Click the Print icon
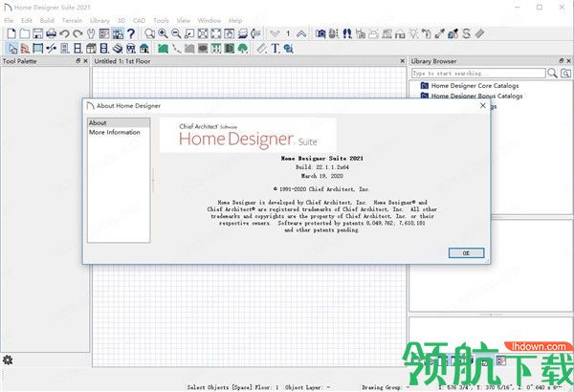Screen dimensions: 574x392 pos(51,33)
